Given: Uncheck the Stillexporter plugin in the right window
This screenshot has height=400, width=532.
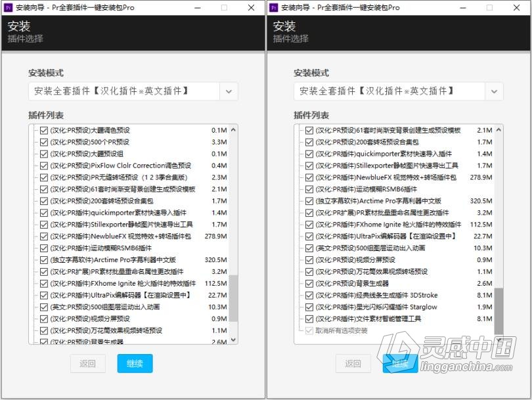Looking at the screenshot, I should coord(309,166).
